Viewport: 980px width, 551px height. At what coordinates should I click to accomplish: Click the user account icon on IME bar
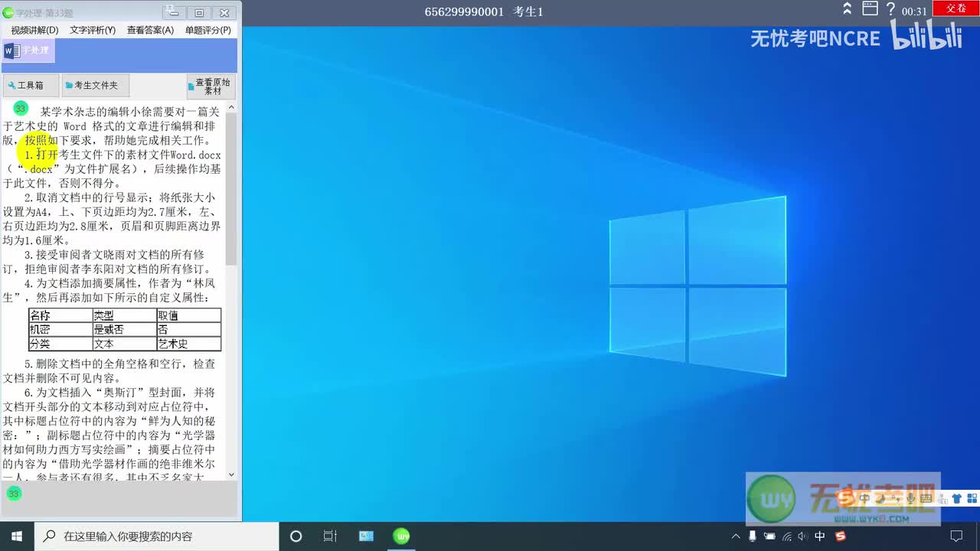941,499
